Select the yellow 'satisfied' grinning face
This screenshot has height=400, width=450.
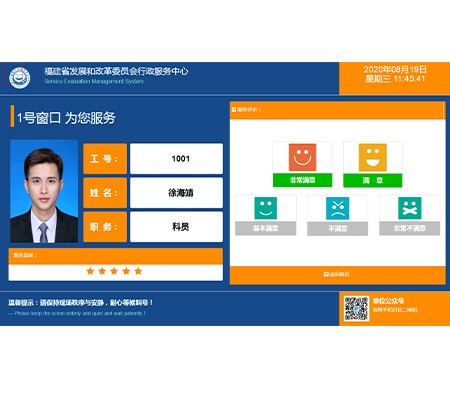[x=373, y=157]
